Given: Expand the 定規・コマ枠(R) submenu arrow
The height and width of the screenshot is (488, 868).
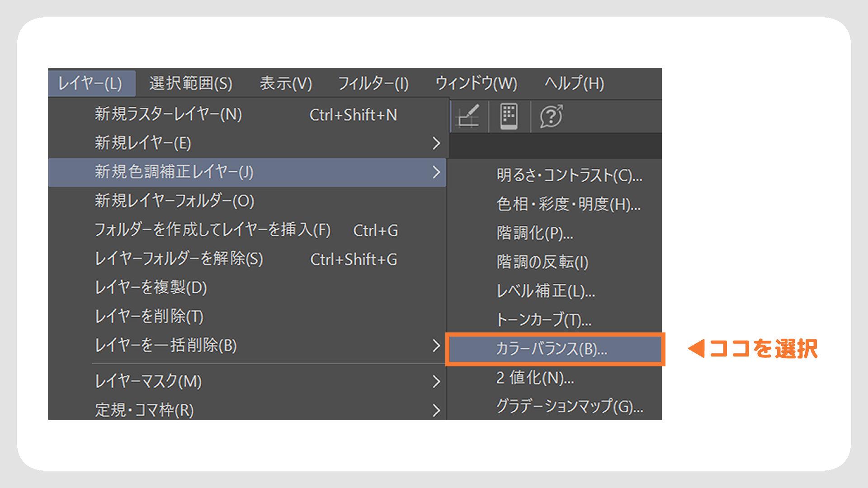Looking at the screenshot, I should point(436,410).
